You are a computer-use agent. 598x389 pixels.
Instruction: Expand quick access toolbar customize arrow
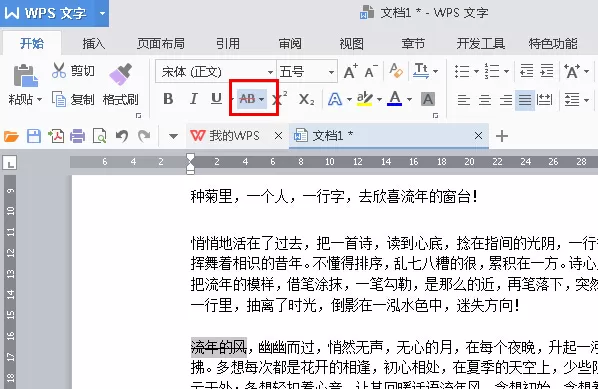[x=173, y=136]
